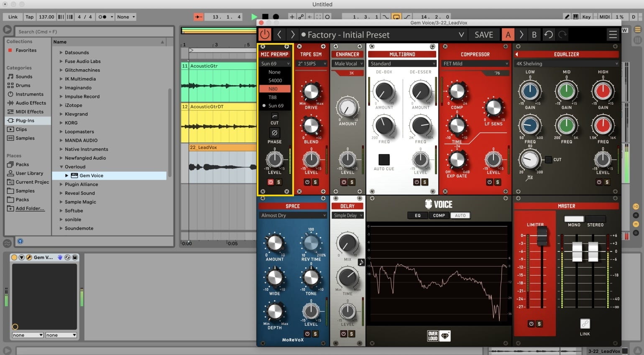Open the Space Almost Dry dropdown

click(293, 216)
